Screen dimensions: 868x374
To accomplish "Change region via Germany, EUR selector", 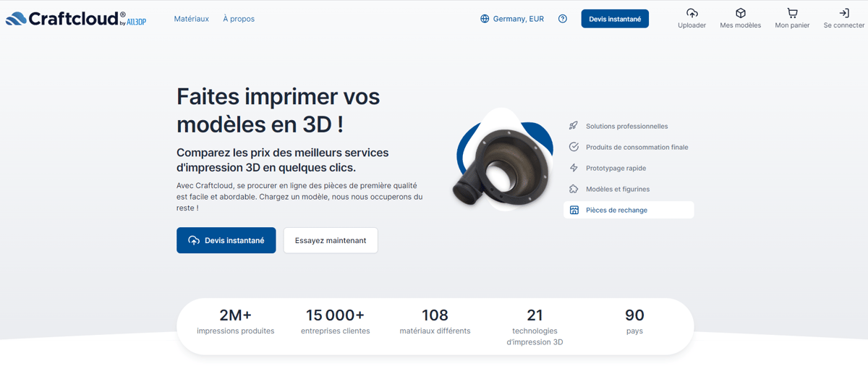I will point(512,19).
